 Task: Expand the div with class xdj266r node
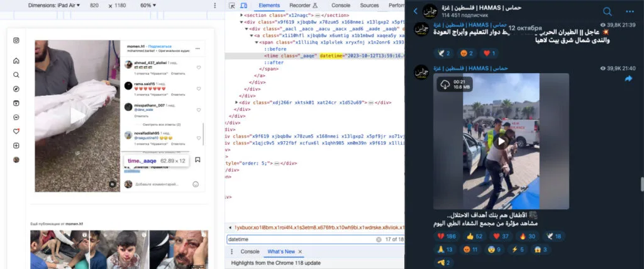236,102
